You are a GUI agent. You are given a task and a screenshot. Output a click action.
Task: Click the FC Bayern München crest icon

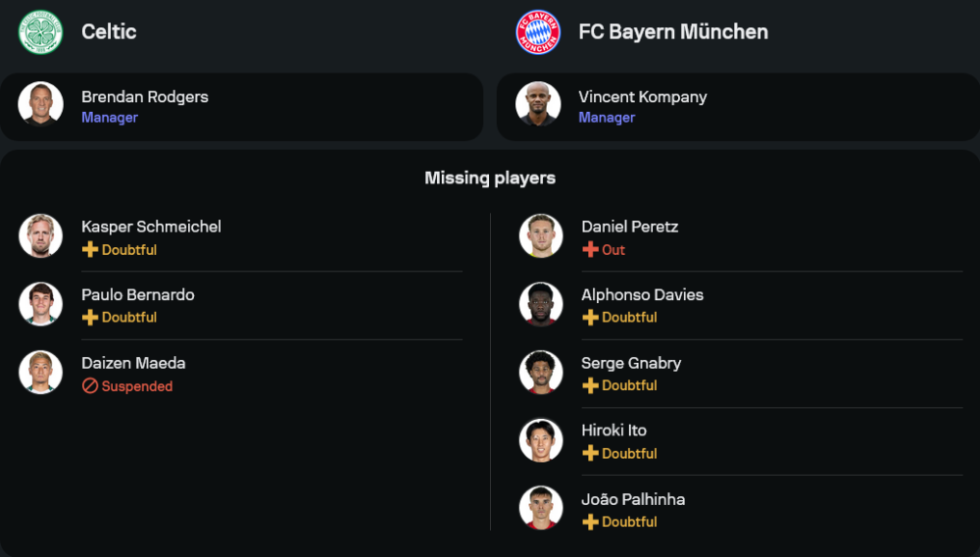[x=538, y=31]
